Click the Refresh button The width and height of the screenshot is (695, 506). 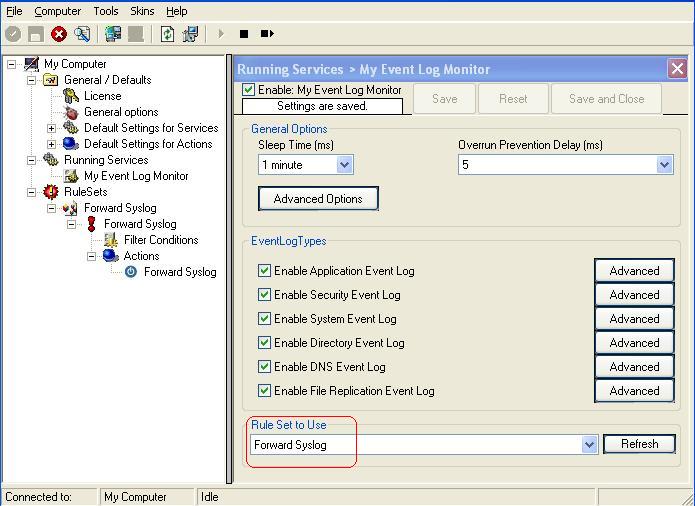coord(639,444)
